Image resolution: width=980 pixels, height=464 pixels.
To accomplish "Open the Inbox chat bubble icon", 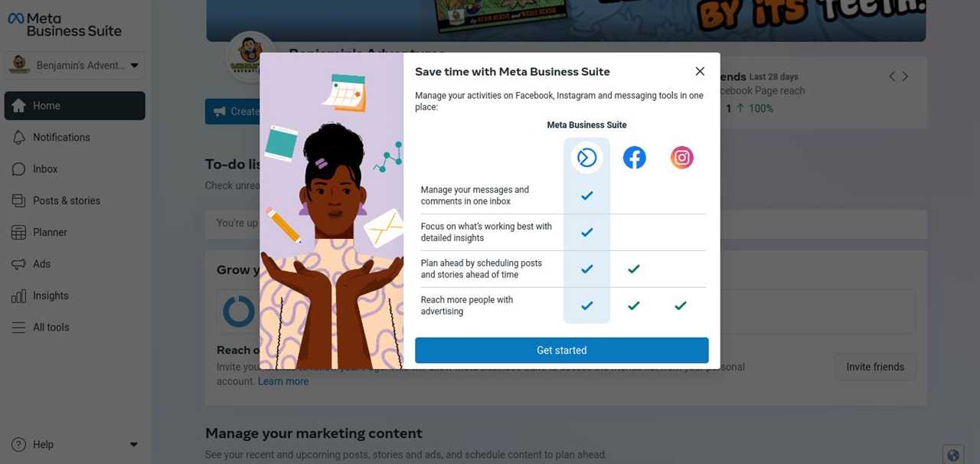I will (19, 169).
